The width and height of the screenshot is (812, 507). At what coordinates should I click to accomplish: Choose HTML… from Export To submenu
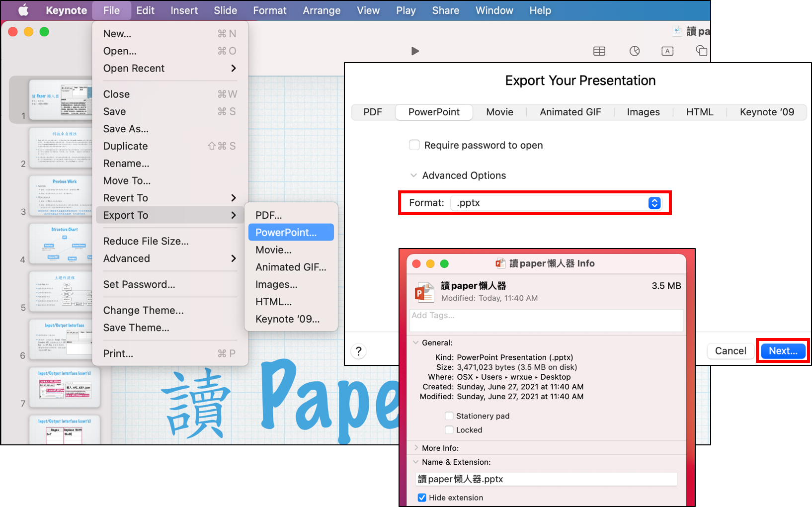pos(291,302)
